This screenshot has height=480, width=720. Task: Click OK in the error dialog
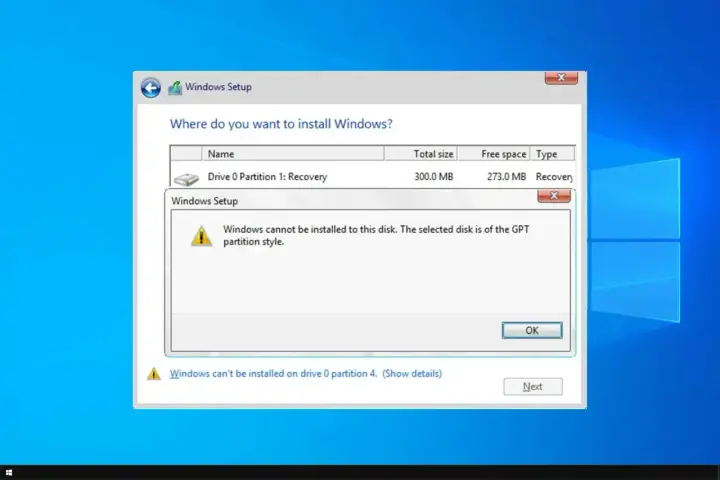click(x=532, y=330)
